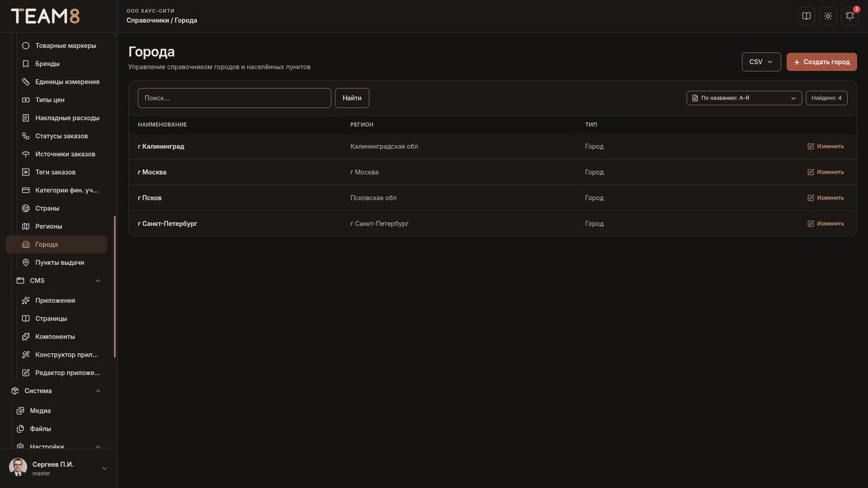Click the Создать город button
Viewport: 868px width, 488px height.
click(x=822, y=62)
